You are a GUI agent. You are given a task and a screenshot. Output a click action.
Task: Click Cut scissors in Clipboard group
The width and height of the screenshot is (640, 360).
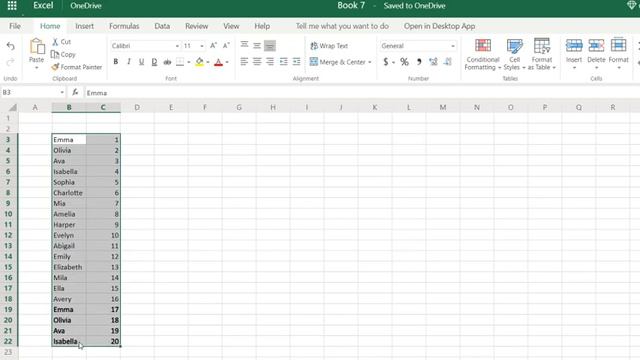click(x=61, y=42)
